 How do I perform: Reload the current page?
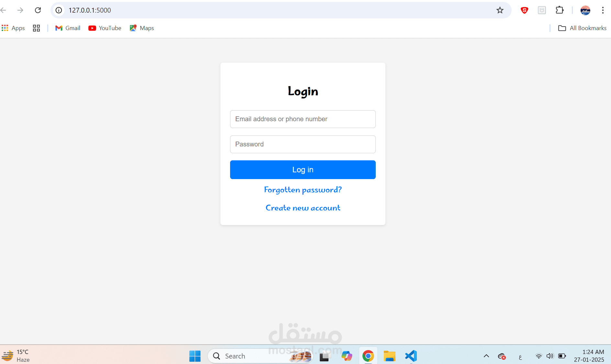point(38,10)
